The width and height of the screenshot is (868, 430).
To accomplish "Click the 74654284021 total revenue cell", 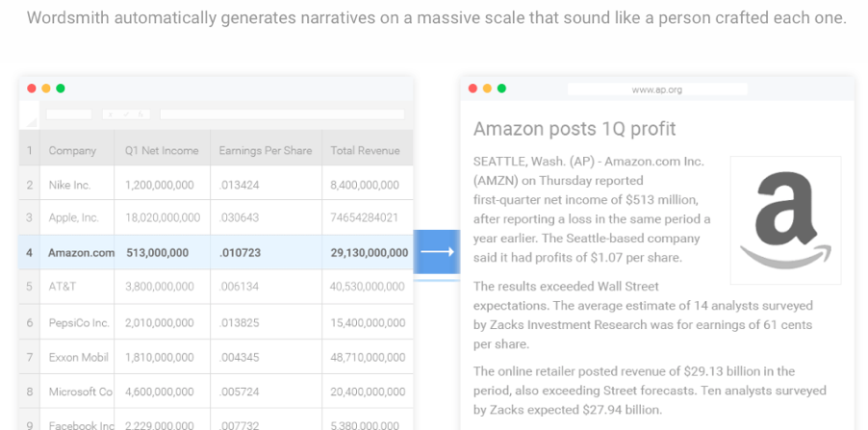I will (x=368, y=217).
